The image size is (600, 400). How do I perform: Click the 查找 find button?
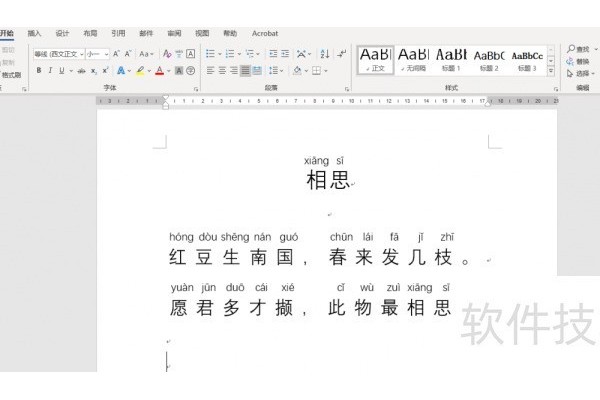point(578,49)
